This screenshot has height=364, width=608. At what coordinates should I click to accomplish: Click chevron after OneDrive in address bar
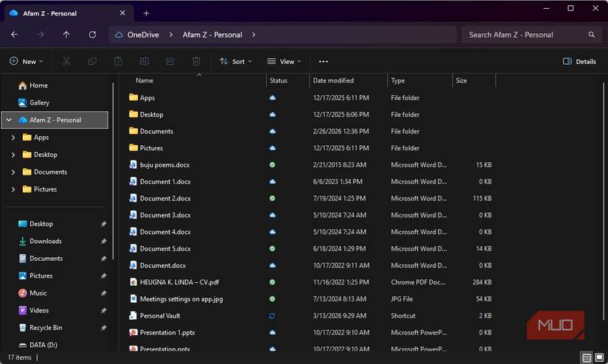click(x=171, y=35)
